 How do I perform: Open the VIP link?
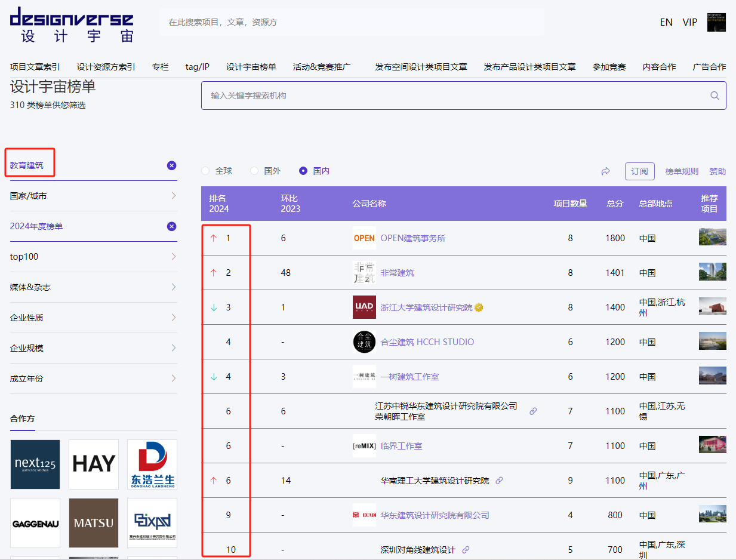(690, 22)
